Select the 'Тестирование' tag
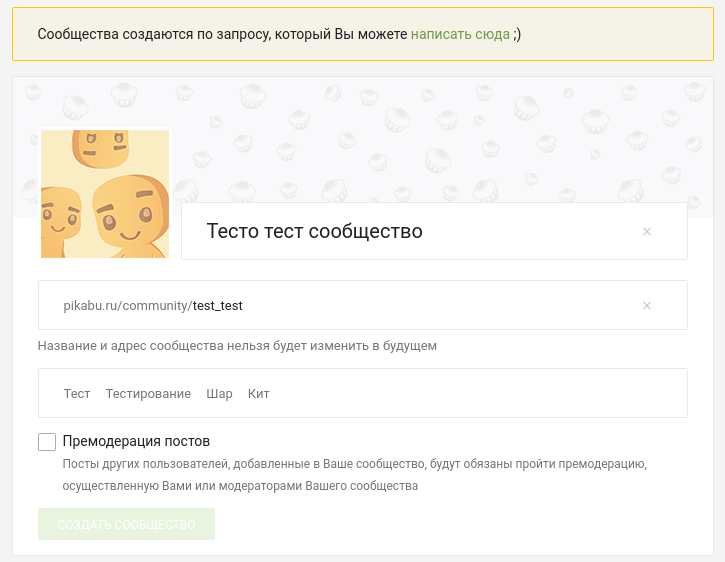 coord(148,394)
